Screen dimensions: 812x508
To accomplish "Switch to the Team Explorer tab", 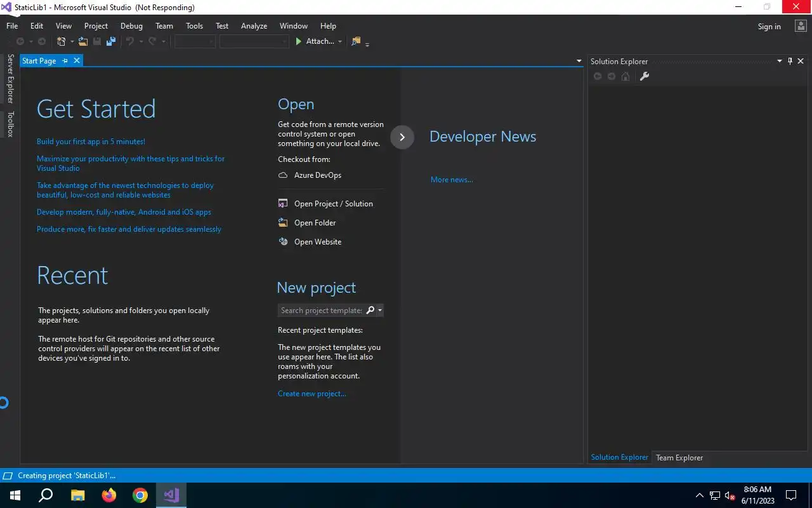I will coord(679,458).
